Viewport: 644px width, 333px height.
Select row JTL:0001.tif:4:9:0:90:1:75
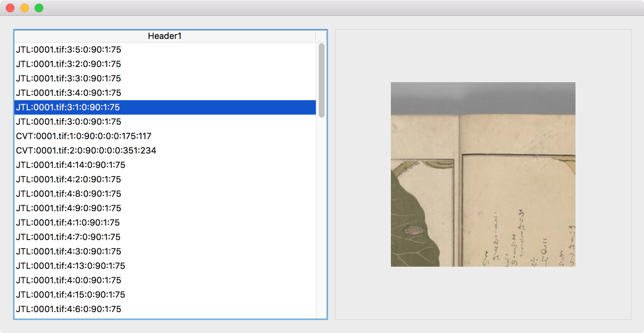coord(165,208)
